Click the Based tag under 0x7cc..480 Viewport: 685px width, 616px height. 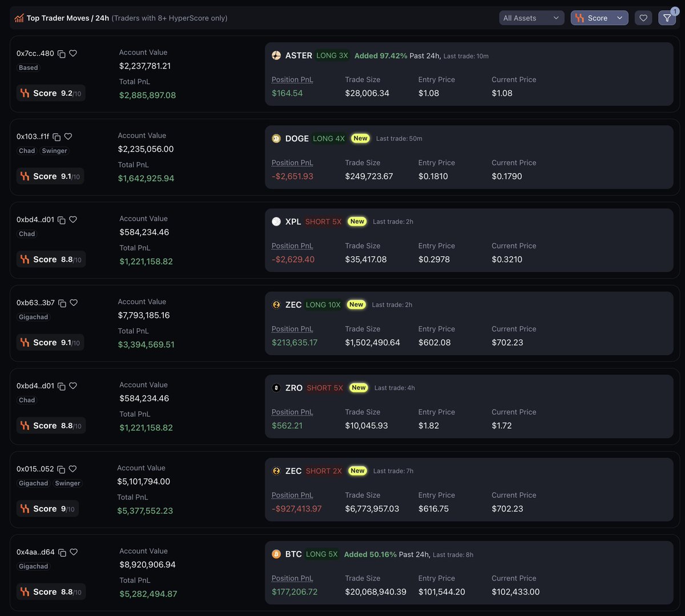coord(29,68)
